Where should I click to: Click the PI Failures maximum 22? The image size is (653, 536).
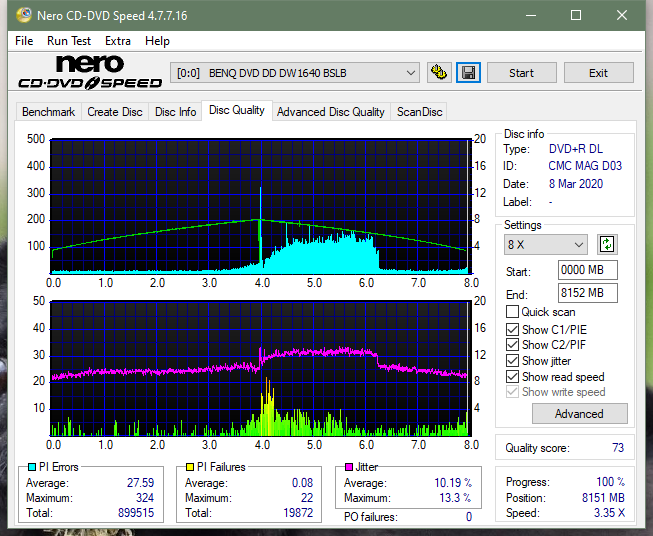307,498
